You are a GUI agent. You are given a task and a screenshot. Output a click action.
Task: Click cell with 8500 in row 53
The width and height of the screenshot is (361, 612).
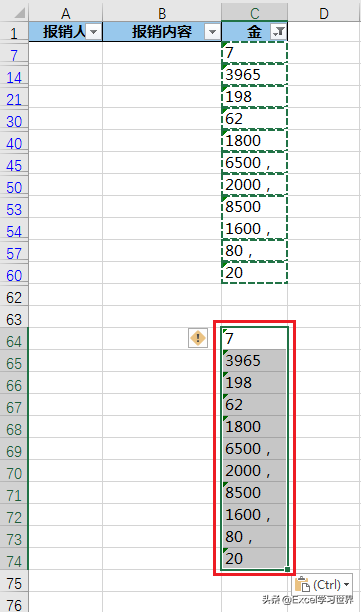coord(254,206)
